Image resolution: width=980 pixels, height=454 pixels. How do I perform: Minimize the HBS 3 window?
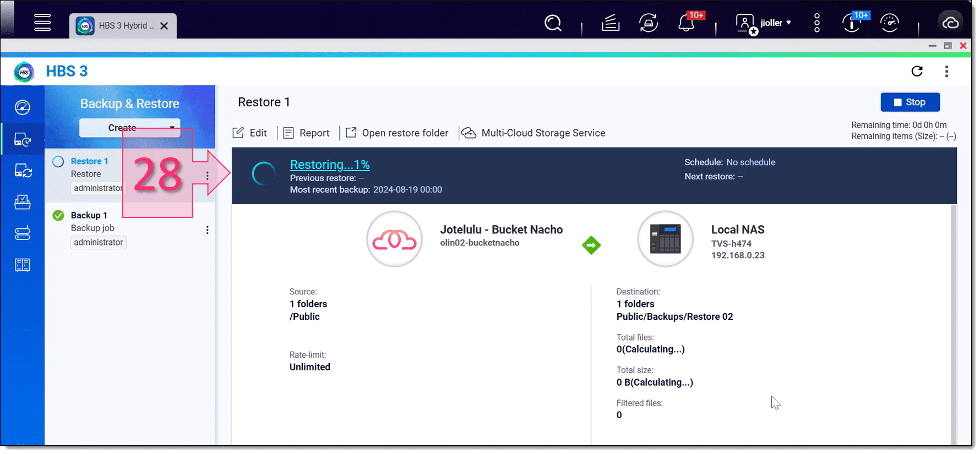pos(932,46)
